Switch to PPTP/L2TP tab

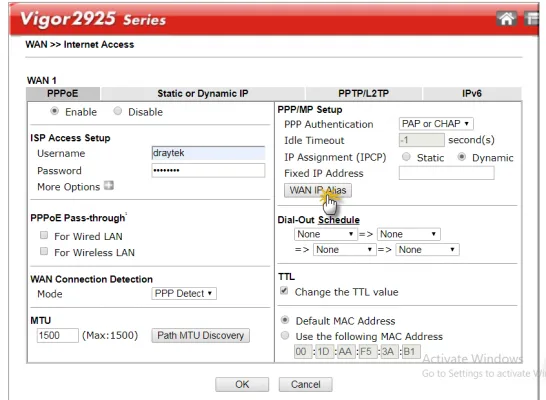pos(363,93)
